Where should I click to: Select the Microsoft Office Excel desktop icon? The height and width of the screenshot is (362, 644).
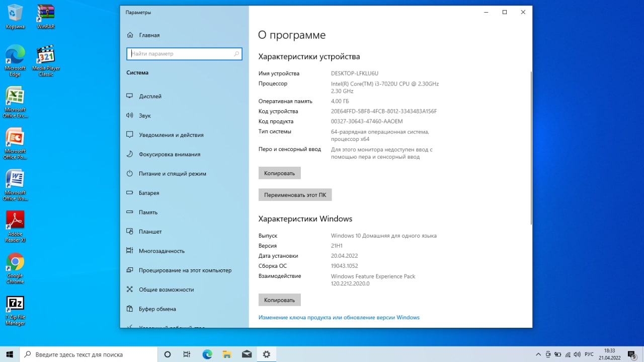click(15, 102)
